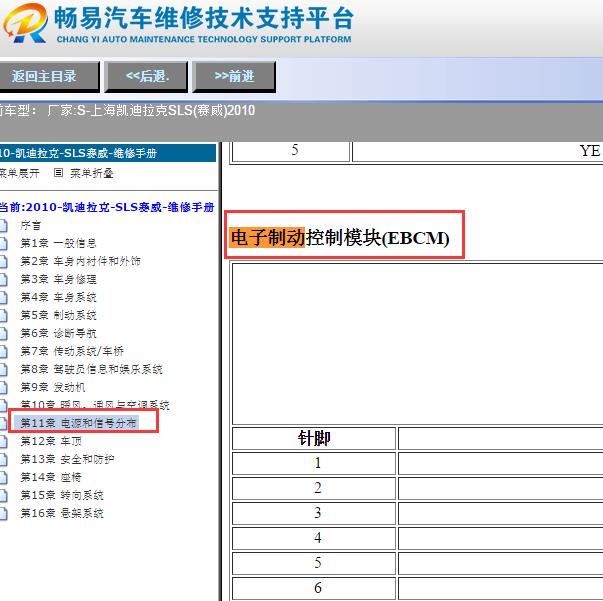Open 第2章 车身内衬件和外饰
603x601 pixels.
[80, 261]
